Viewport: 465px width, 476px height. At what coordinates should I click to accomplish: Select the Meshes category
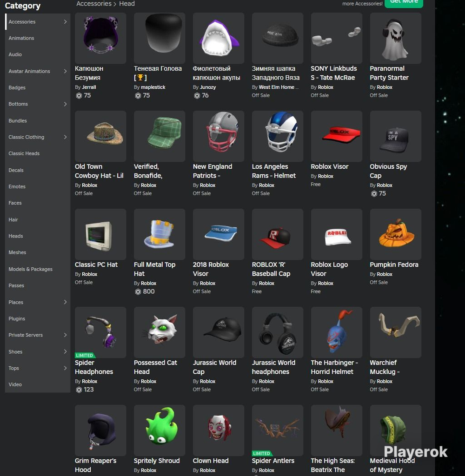click(38, 252)
